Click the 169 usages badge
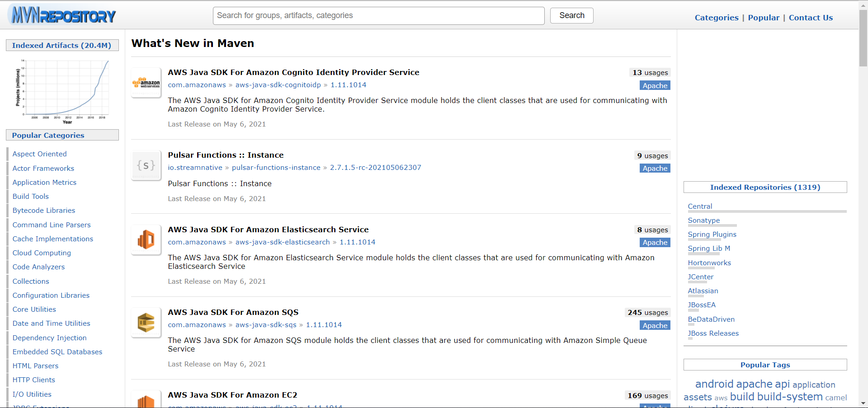Viewport: 868px width, 408px height. (x=647, y=396)
